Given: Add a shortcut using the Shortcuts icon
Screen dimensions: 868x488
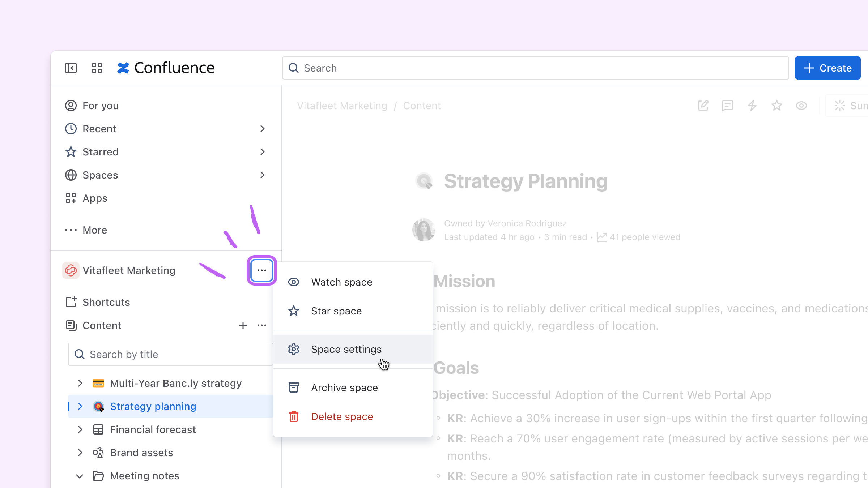Looking at the screenshot, I should click(71, 302).
